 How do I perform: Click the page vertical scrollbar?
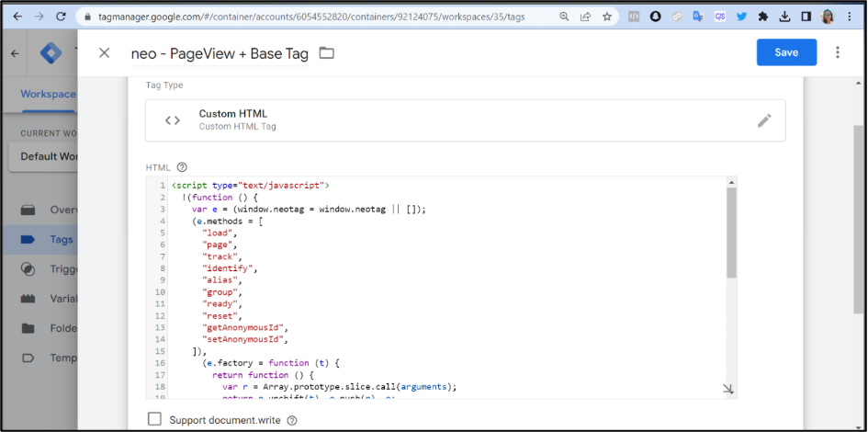point(859,219)
